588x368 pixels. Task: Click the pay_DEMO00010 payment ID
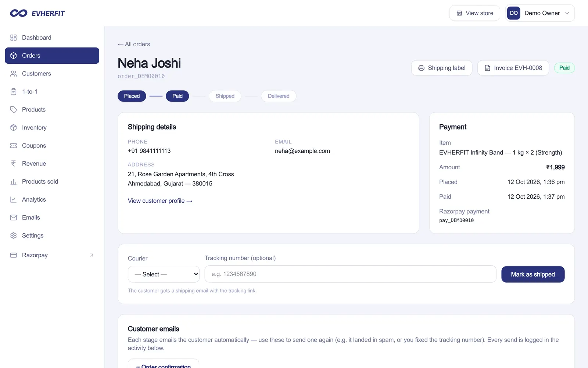pos(456,220)
